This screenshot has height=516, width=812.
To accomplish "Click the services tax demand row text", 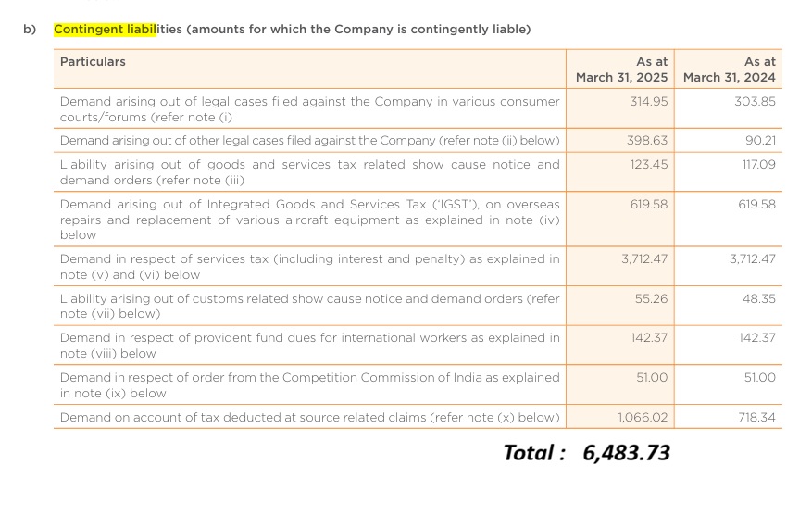I will pos(309,267).
